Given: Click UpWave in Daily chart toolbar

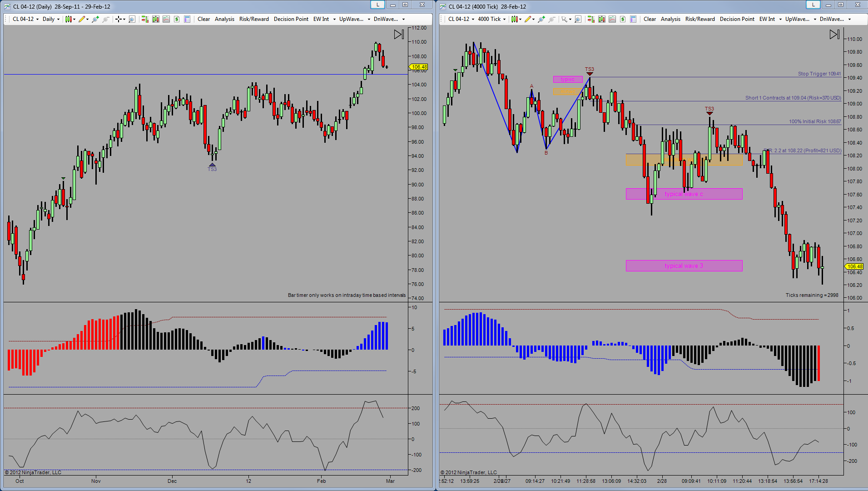Looking at the screenshot, I should coord(351,19).
